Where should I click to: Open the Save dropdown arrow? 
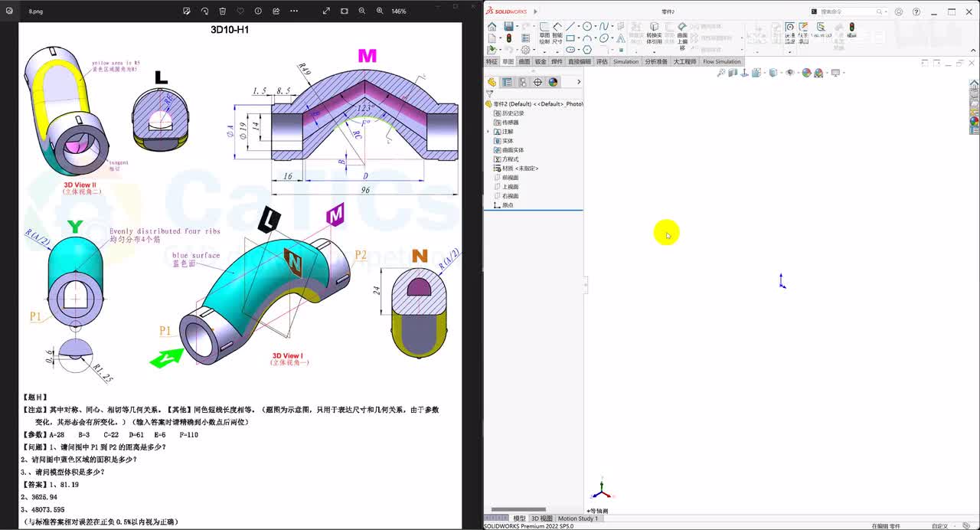point(518,26)
